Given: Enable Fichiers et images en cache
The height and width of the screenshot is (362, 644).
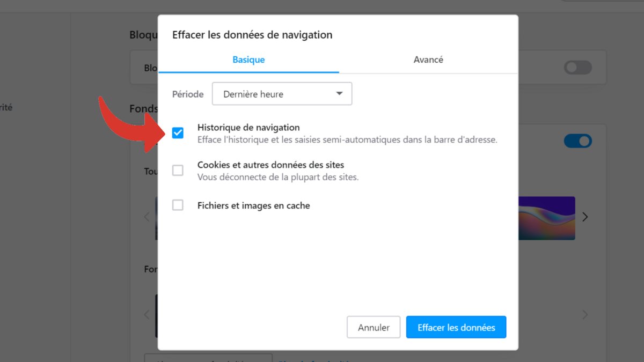Looking at the screenshot, I should 178,205.
